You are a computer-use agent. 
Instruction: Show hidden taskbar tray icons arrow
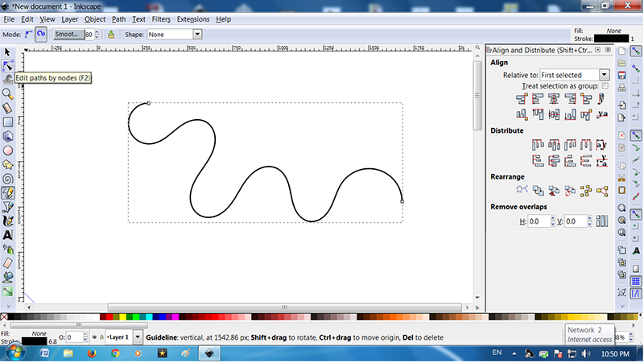tap(514, 353)
